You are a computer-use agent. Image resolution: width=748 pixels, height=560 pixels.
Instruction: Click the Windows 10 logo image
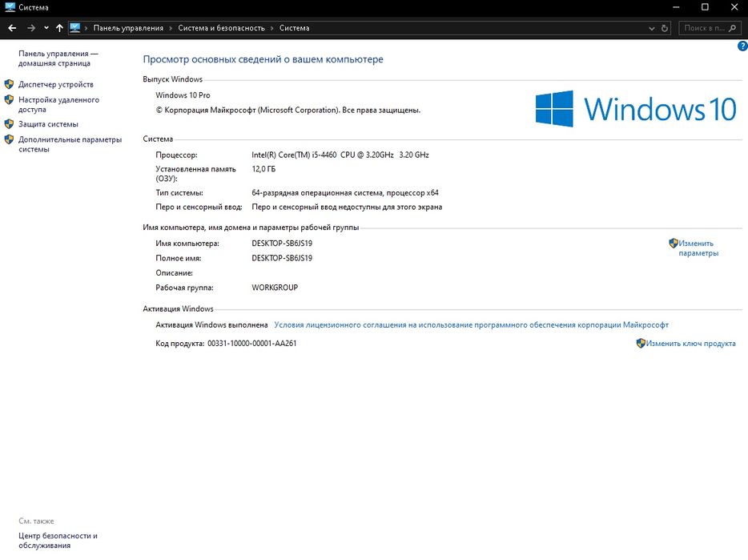point(636,109)
